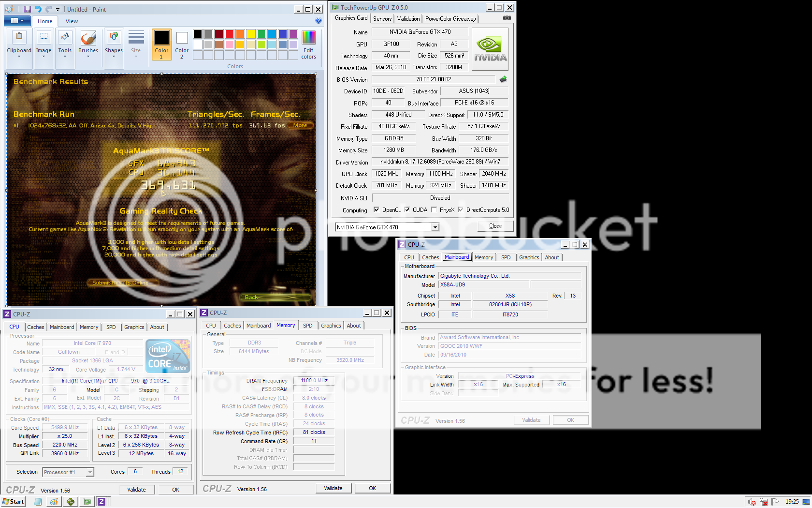Pick the red color in Paint palette
The width and height of the screenshot is (812, 508).
pos(230,34)
